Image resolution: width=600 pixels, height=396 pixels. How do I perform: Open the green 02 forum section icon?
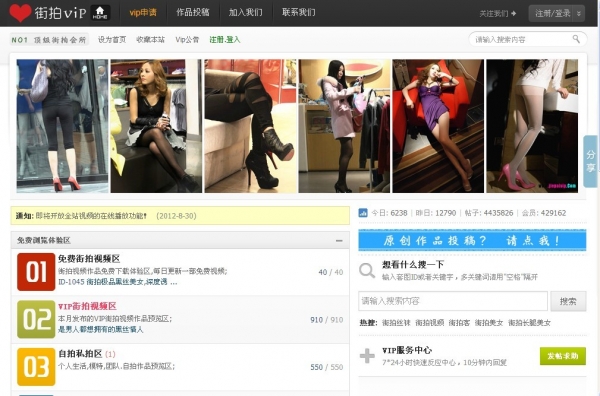coord(36,319)
